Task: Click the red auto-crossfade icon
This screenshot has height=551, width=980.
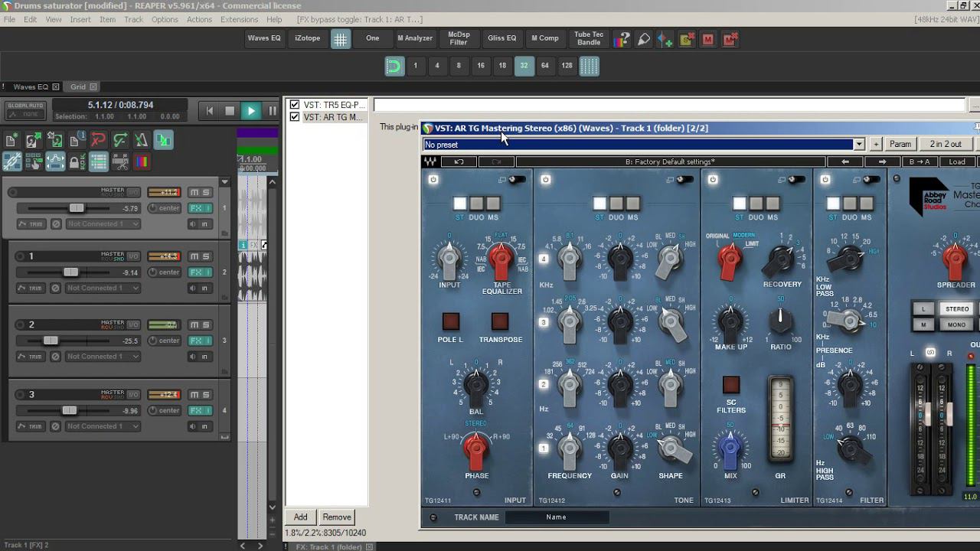Action: (98, 140)
